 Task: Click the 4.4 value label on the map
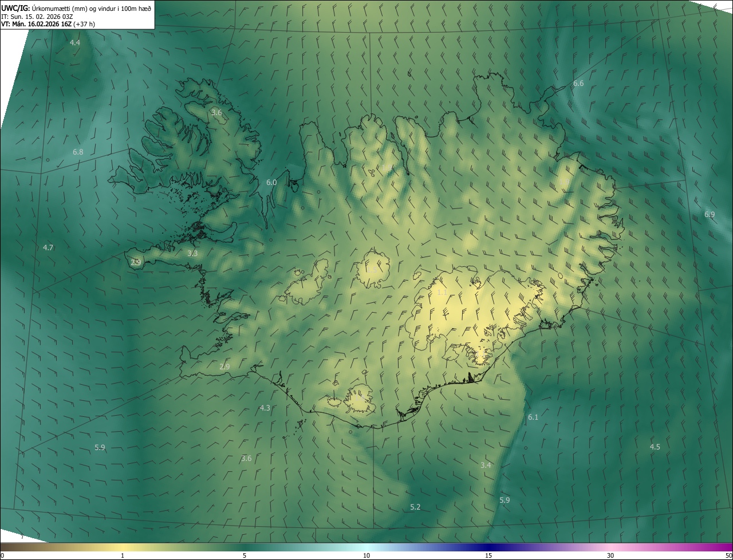tap(75, 43)
